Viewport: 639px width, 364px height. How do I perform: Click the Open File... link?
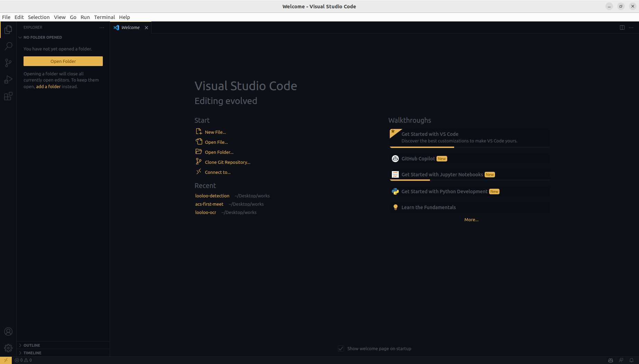tap(216, 142)
